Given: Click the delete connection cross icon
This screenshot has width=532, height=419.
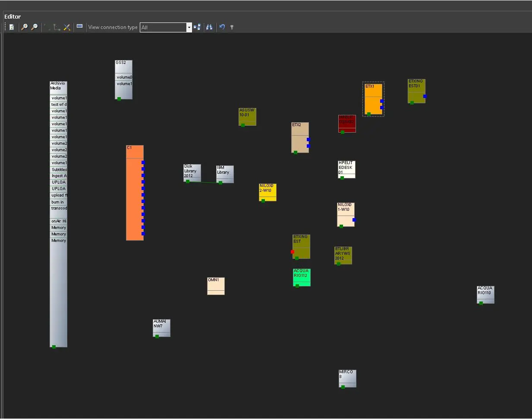Looking at the screenshot, I should [67, 27].
